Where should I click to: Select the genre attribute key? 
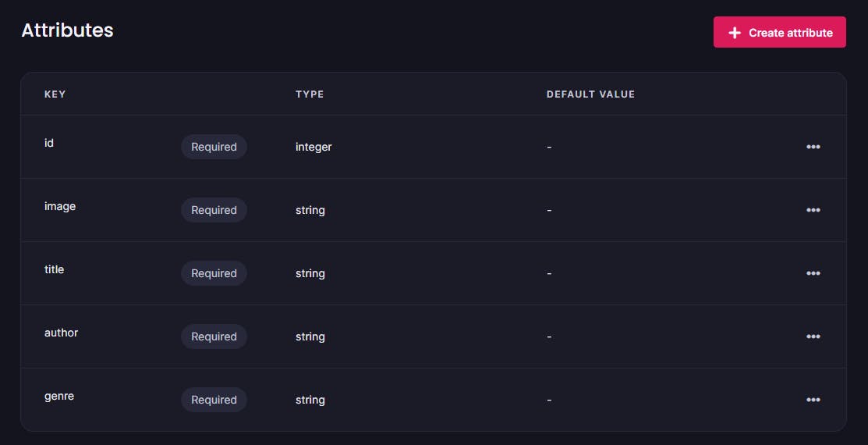pos(59,397)
